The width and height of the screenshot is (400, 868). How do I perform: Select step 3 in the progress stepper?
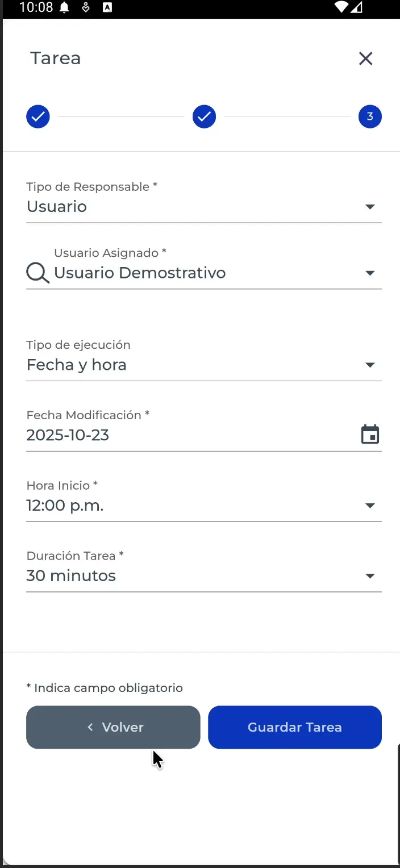coord(370,116)
